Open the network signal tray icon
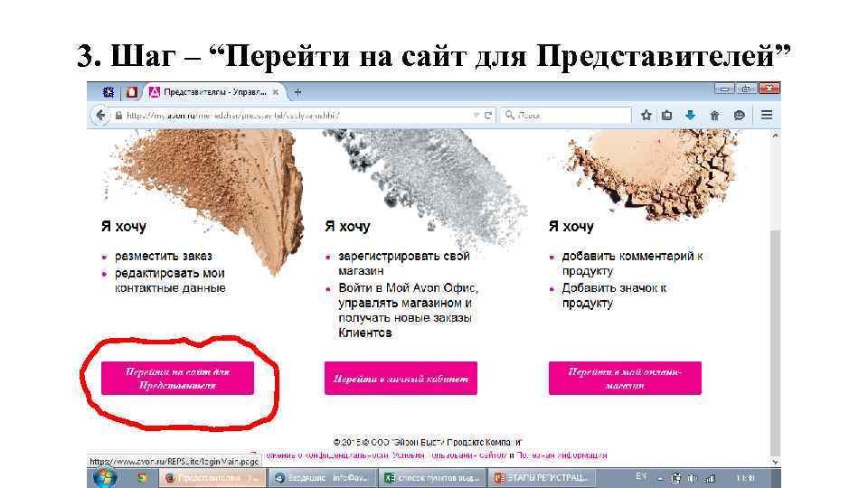This screenshot has width=868, height=488. 711,478
